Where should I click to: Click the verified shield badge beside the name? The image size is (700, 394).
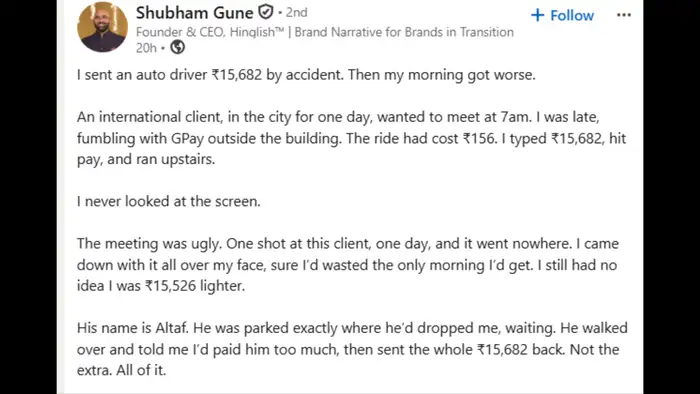(x=266, y=12)
